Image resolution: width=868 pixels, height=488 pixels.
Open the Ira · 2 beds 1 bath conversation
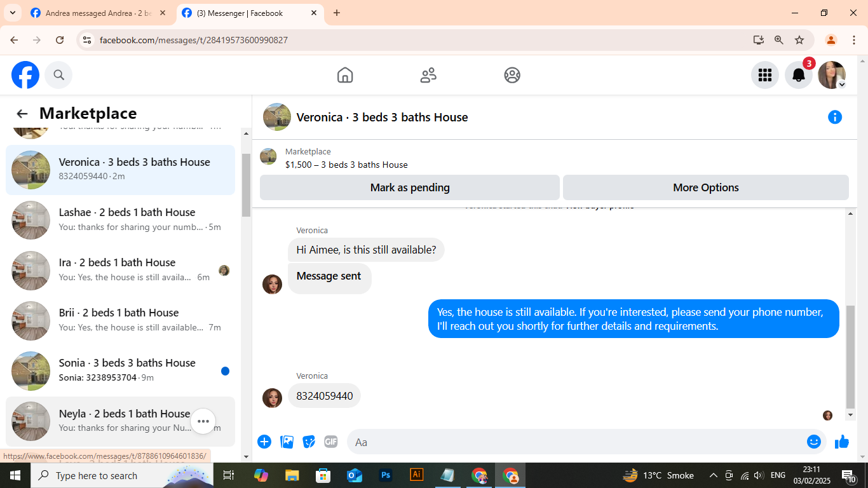(121, 270)
